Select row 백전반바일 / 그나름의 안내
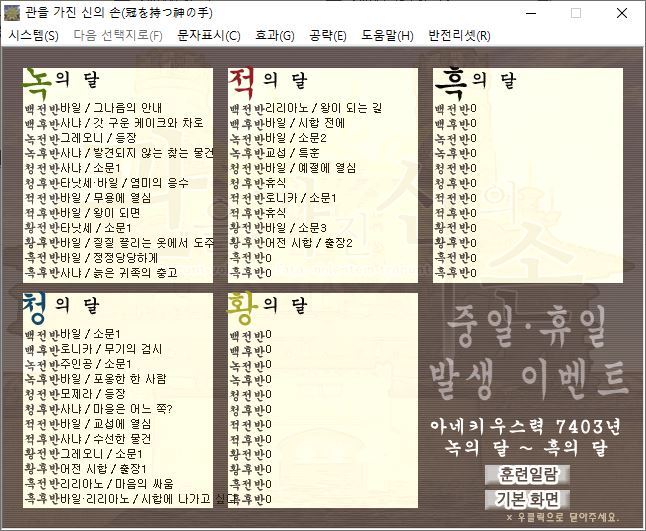The image size is (646, 531). (93, 108)
